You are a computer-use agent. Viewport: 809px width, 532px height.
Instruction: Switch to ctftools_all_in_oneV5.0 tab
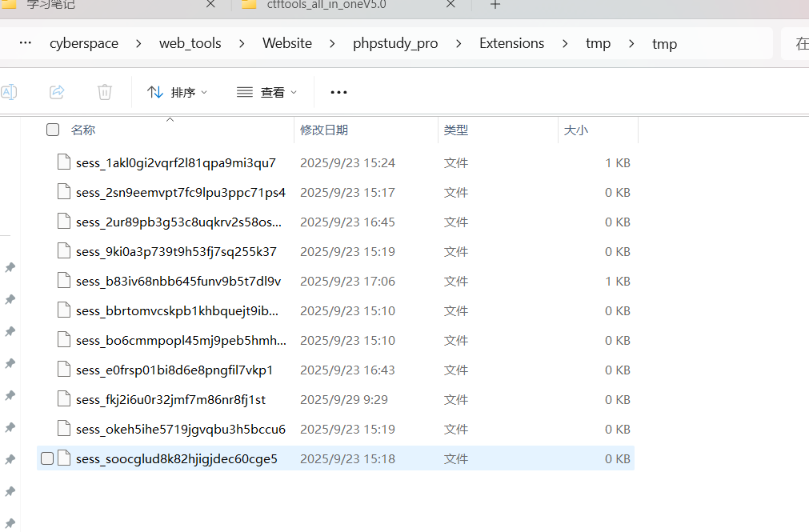326,5
